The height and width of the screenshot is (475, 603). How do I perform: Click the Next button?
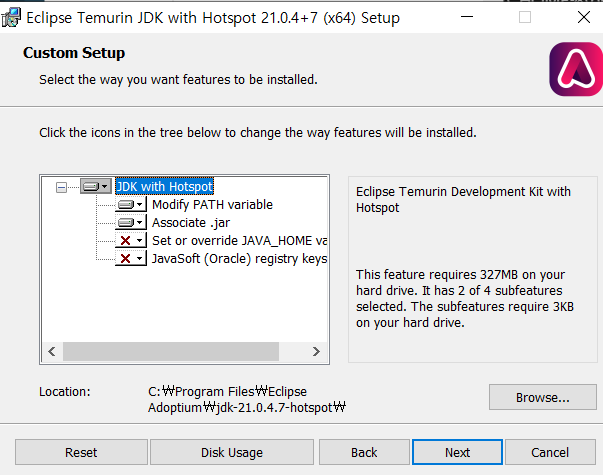click(457, 452)
